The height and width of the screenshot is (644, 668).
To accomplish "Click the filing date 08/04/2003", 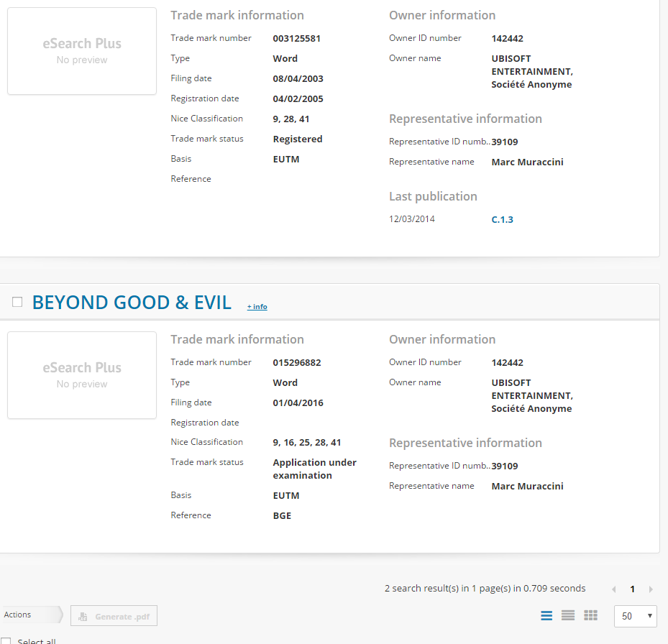I will 298,79.
